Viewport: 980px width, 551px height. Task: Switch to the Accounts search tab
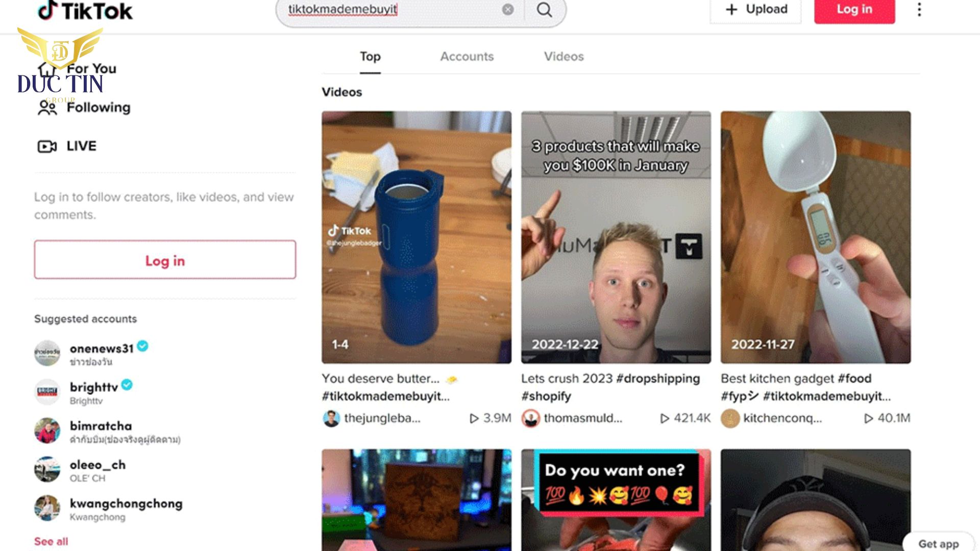point(467,56)
